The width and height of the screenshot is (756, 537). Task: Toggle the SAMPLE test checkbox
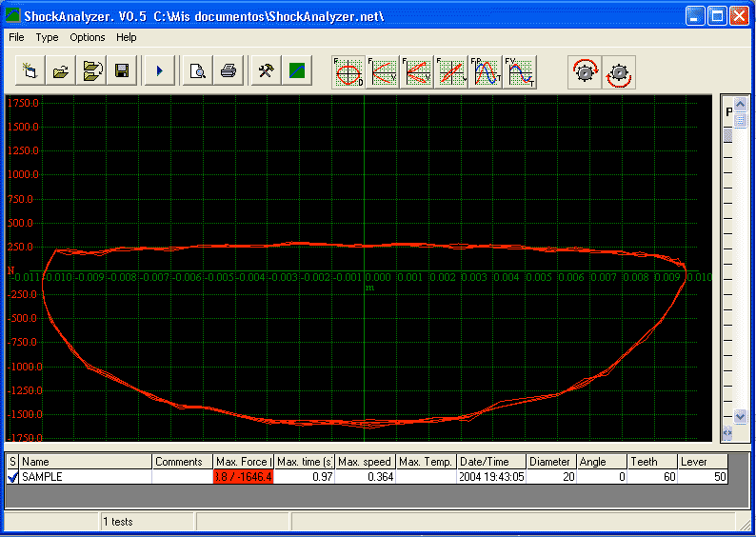pos(12,477)
